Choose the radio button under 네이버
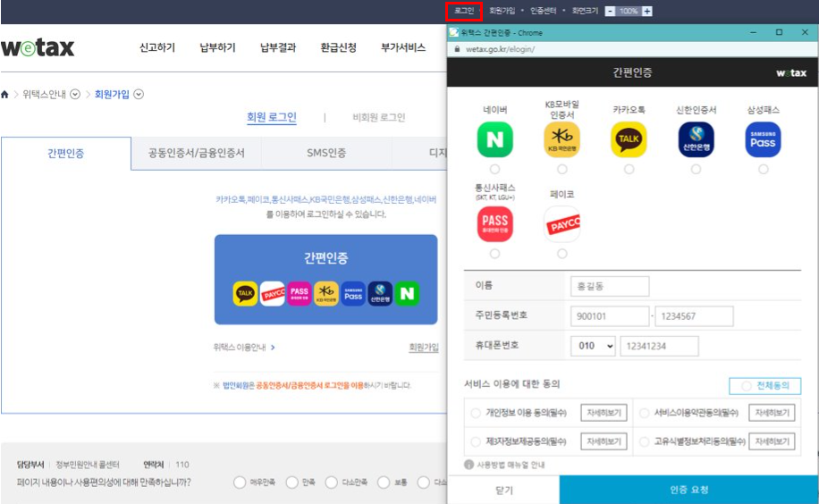Viewport: 819px width, 504px height. click(494, 169)
